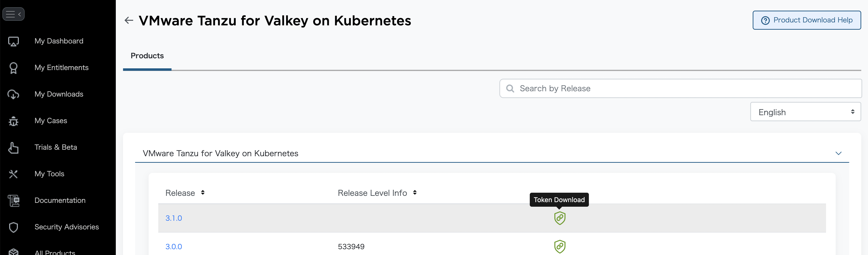Click the Trials & Beta hand icon

tap(14, 148)
